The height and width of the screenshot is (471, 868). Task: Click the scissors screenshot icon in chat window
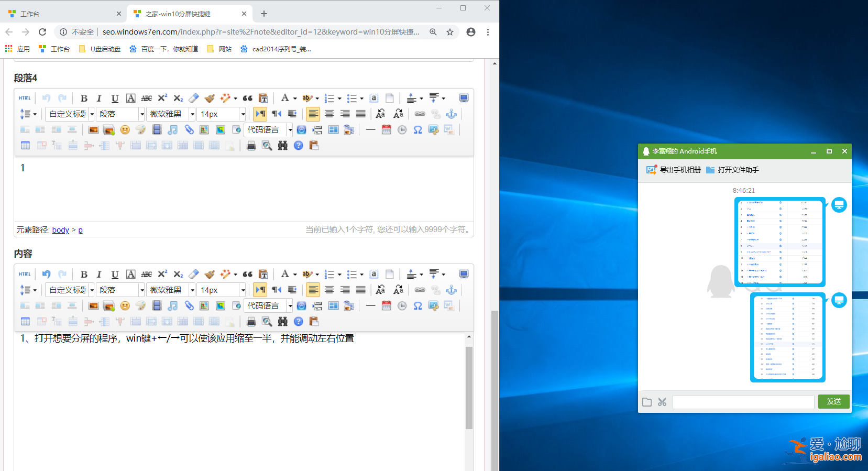(662, 402)
